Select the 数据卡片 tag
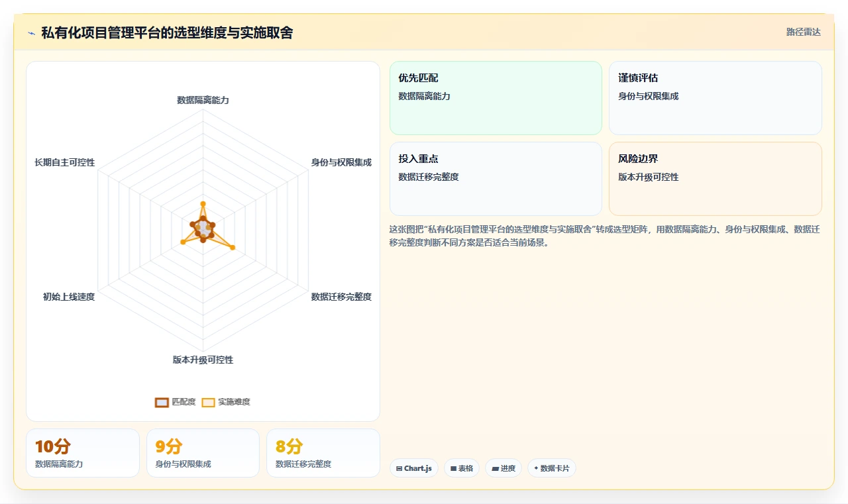Image resolution: width=848 pixels, height=504 pixels. [552, 468]
